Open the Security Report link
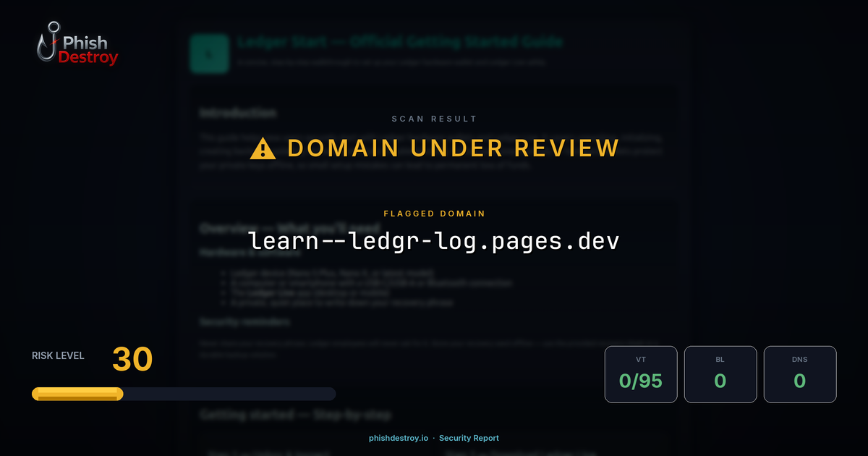The image size is (868, 456). click(x=469, y=438)
